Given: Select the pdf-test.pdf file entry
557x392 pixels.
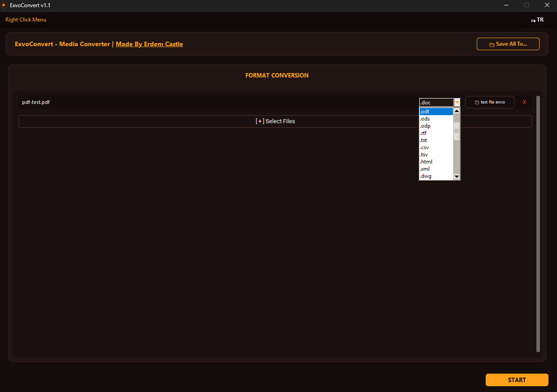Looking at the screenshot, I should pos(36,102).
